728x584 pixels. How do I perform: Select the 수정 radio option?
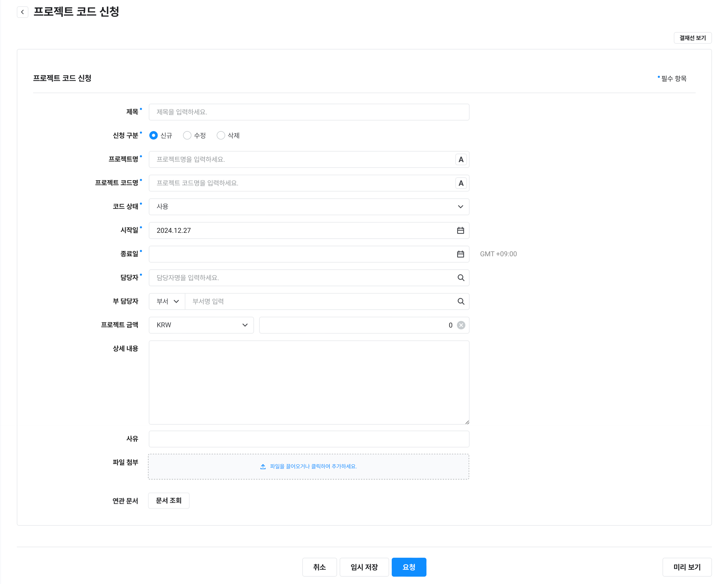click(x=187, y=135)
